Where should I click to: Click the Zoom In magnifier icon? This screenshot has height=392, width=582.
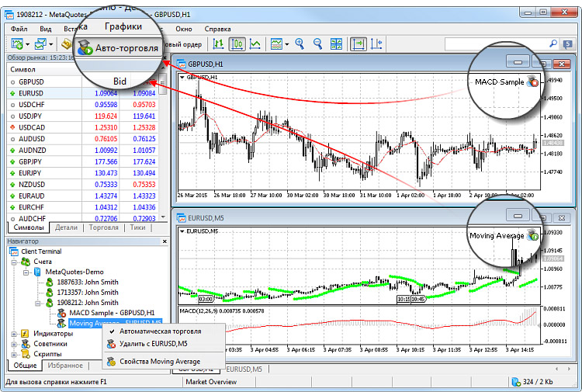[300, 44]
